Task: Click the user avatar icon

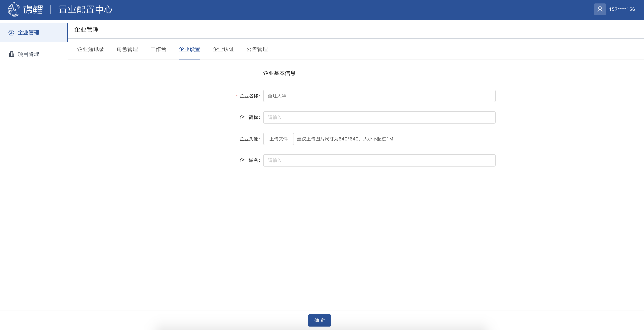Action: click(600, 9)
